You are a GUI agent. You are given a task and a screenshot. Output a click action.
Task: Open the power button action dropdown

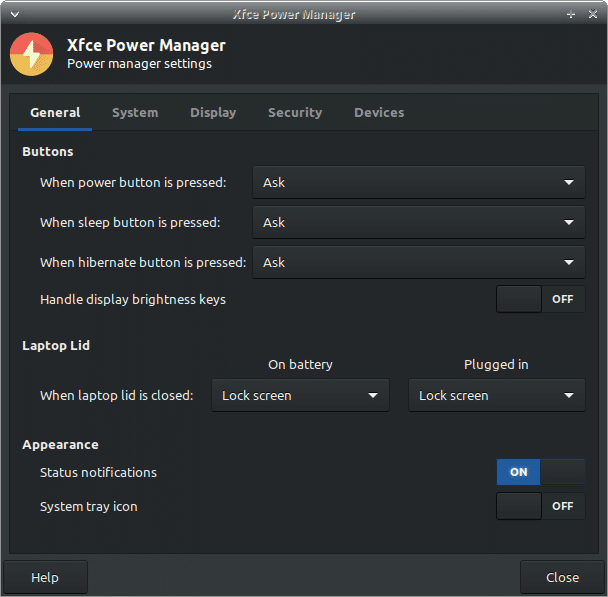pos(419,182)
